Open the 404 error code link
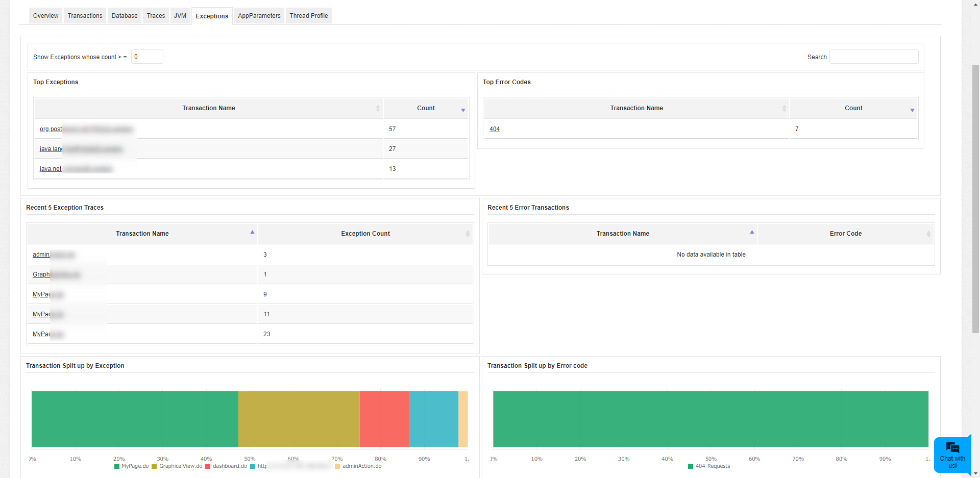Viewport: 980px width, 478px height. (494, 129)
